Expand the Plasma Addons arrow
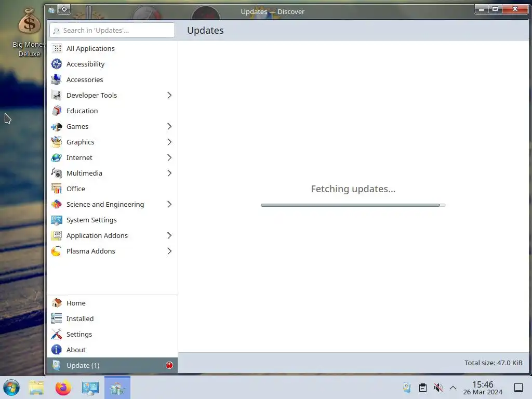 click(169, 251)
